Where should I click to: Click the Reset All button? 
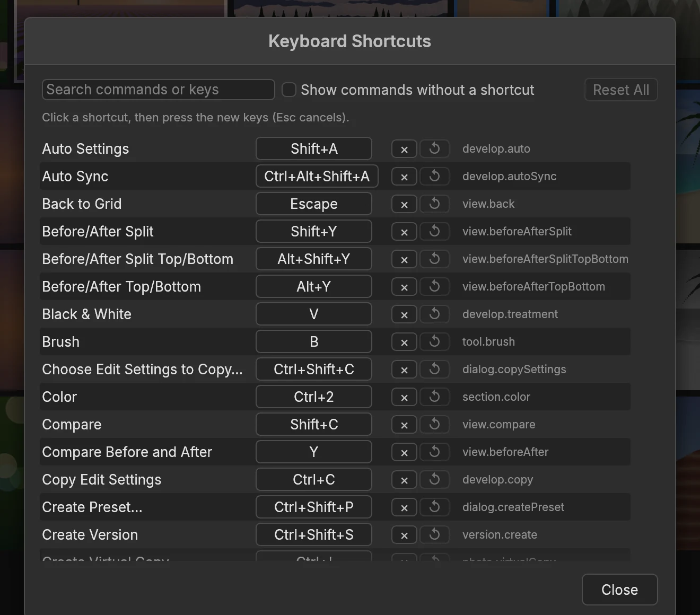(x=621, y=90)
